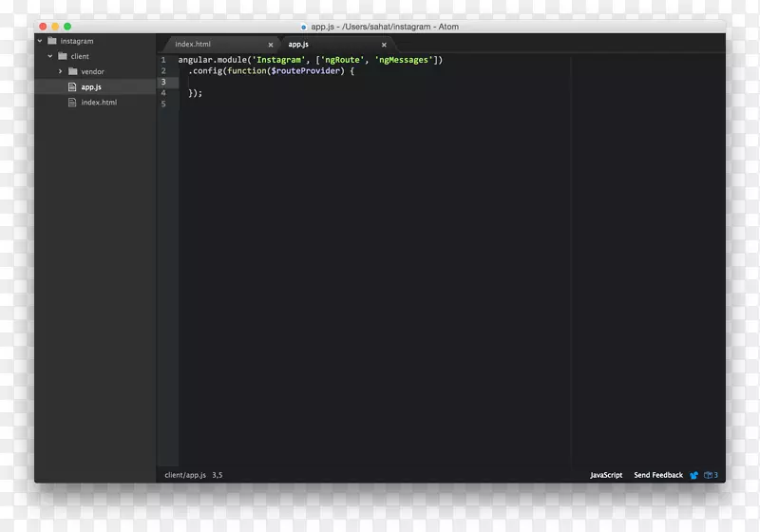This screenshot has height=532, width=760.
Task: Click the instagram folder icon
Action: (52, 41)
